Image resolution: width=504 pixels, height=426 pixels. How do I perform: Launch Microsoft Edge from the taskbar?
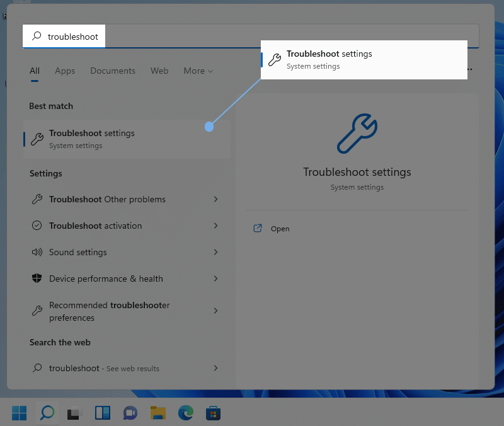[186, 413]
